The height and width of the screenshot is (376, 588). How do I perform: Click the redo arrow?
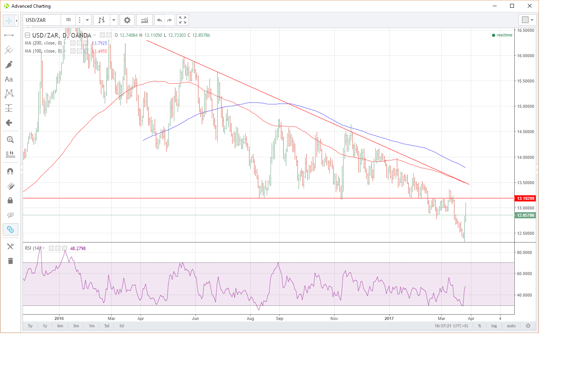(x=170, y=20)
